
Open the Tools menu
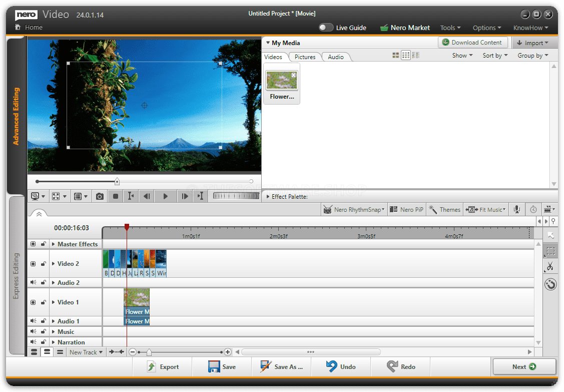[x=450, y=28]
